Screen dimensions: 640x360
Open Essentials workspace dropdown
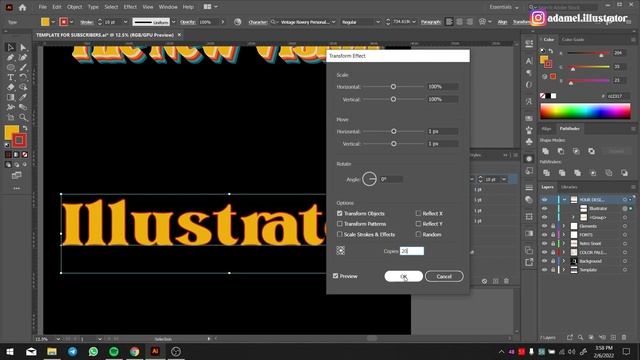tap(504, 7)
